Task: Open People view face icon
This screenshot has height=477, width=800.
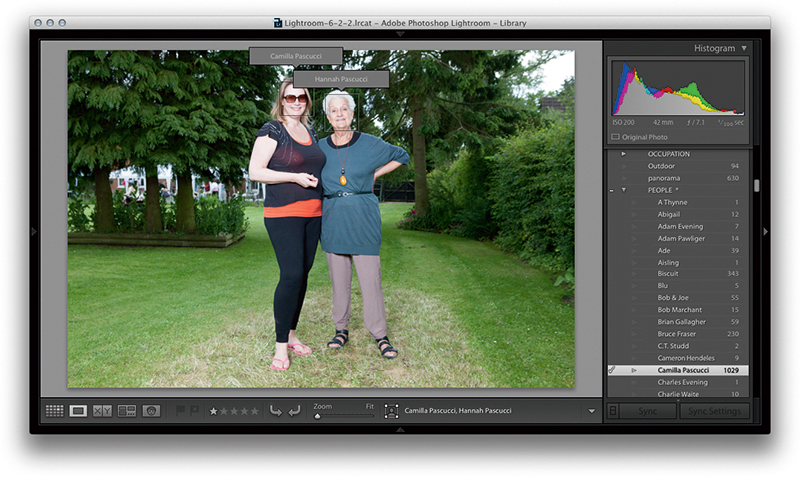Action: (x=151, y=411)
